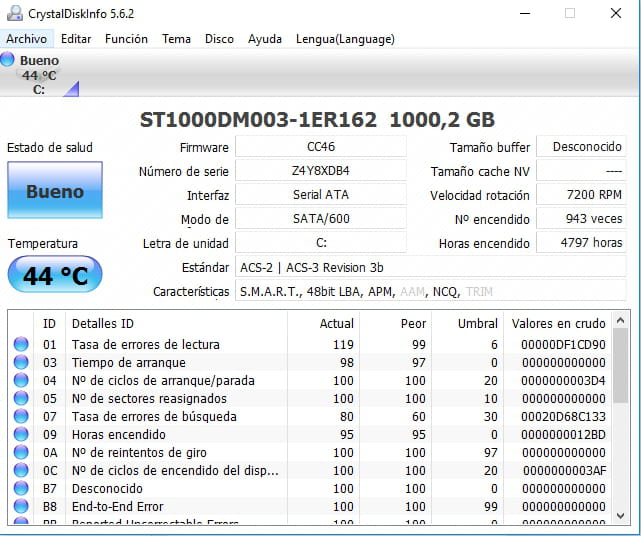
Task: Select row Tasa de errores de lectura
Action: 310,344
